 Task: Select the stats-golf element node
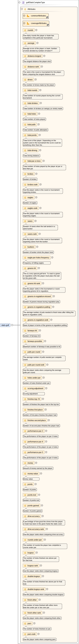pos(5,325)
